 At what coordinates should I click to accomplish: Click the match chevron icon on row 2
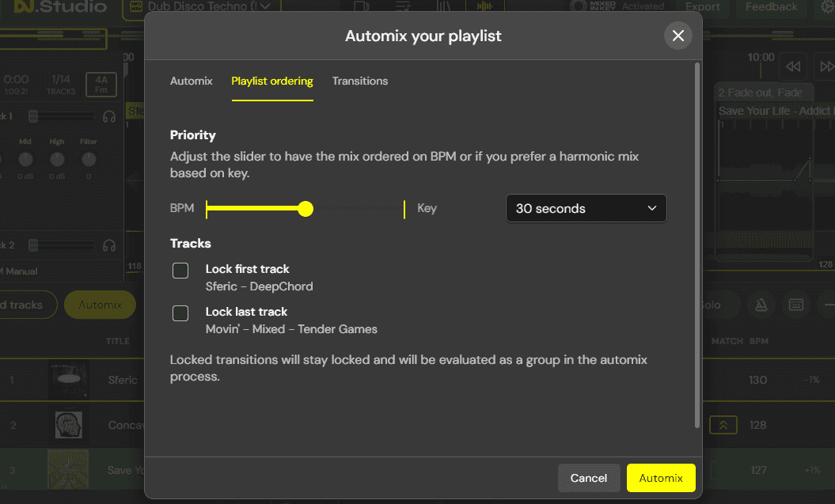tap(723, 425)
